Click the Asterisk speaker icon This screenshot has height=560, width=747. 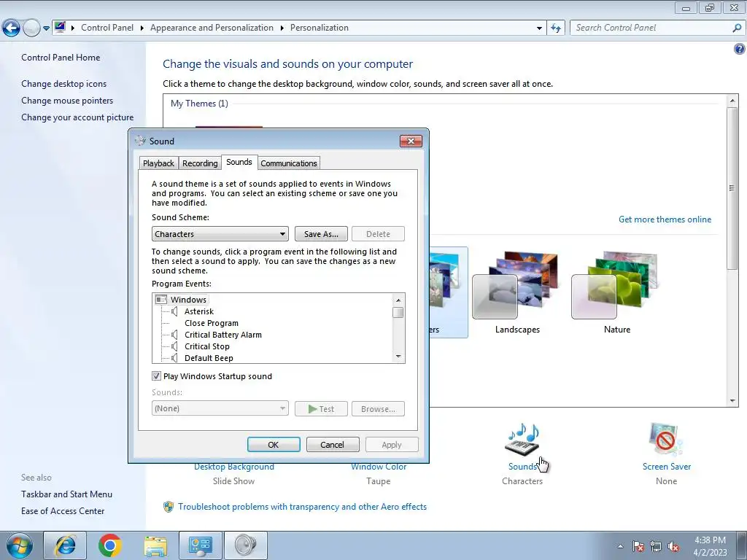coord(175,311)
